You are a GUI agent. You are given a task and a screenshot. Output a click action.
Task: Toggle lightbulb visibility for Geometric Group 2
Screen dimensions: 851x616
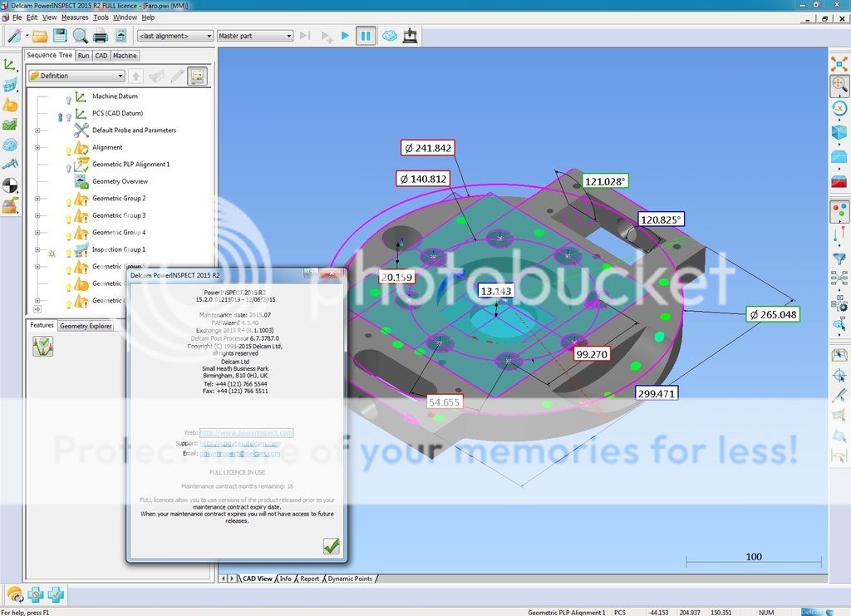tap(70, 200)
